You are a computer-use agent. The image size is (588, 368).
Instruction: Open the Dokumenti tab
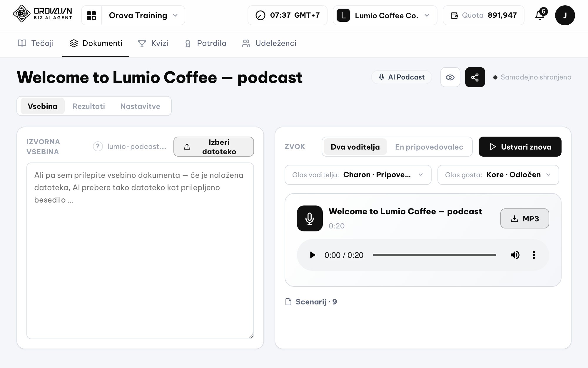[x=96, y=43]
